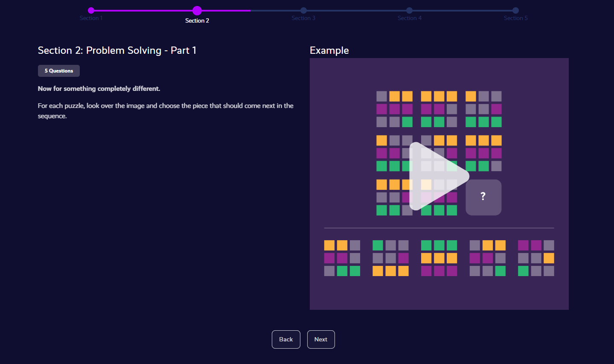Choose the second puzzle answer tile
The image size is (614, 364).
pos(390,258)
